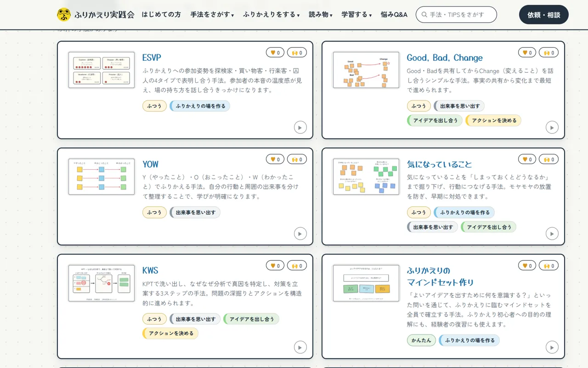Screen dimensions: 588x368
Task: Toggle heart like on 気になっていること card
Action: pos(527,159)
